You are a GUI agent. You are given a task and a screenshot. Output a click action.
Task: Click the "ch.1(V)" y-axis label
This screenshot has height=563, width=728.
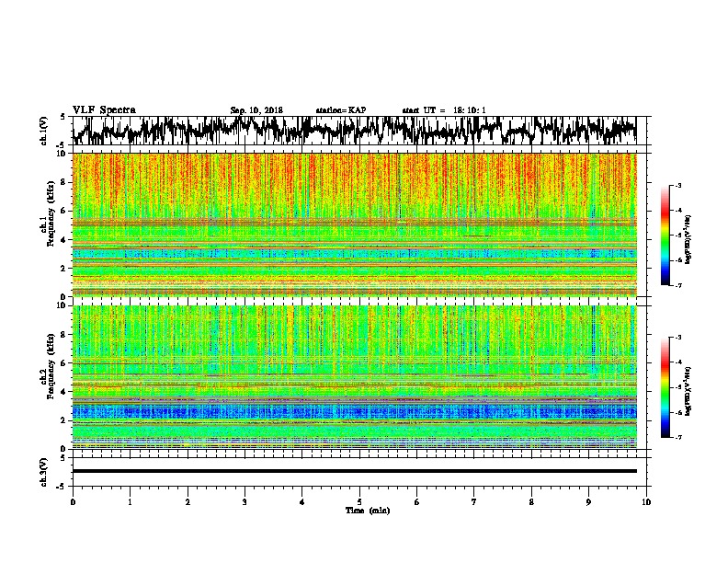[44, 131]
